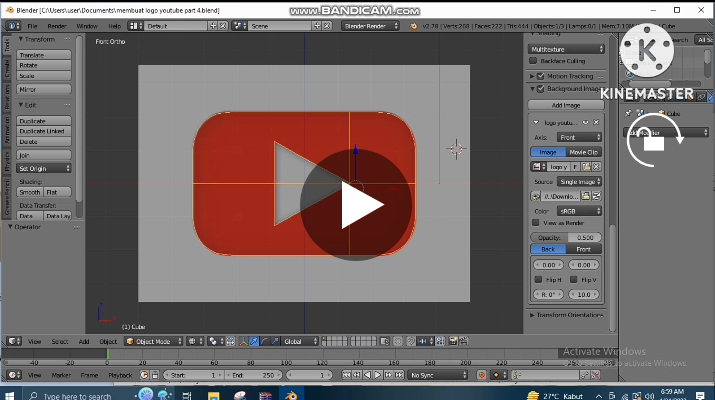Remove the logo youtube background image

596,123
